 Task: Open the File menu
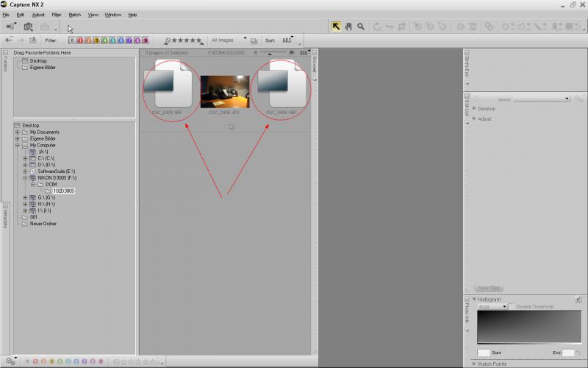tap(6, 15)
